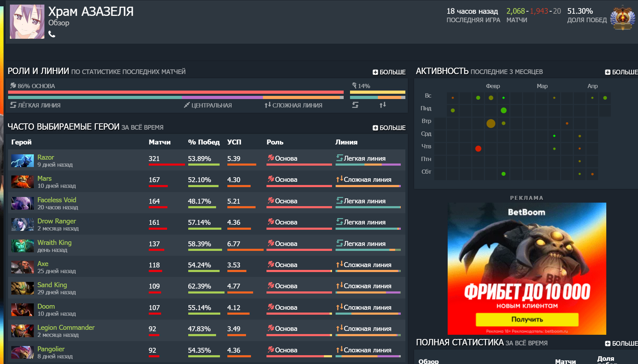Click the Линия column header
638x364 pixels.
[x=346, y=142]
